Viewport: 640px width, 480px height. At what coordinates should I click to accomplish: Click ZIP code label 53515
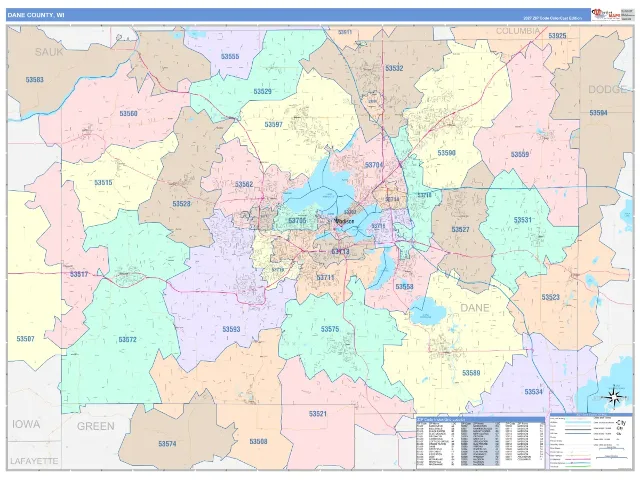[x=103, y=182]
